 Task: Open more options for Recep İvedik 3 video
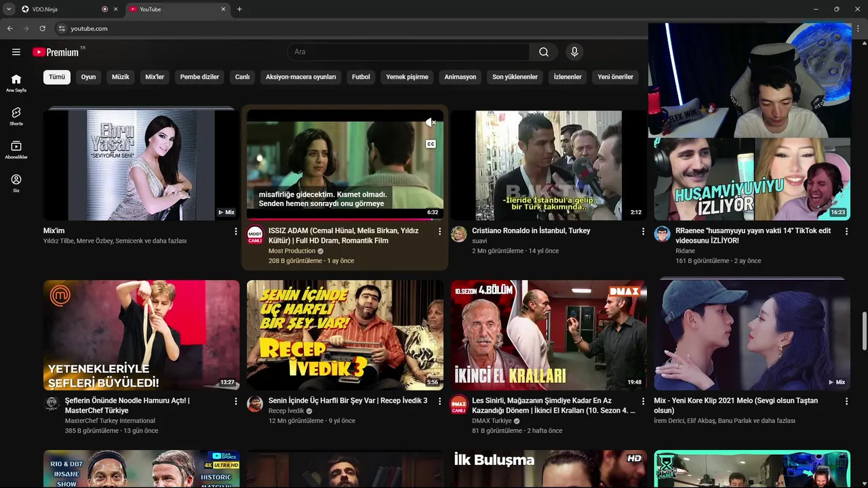tap(439, 401)
